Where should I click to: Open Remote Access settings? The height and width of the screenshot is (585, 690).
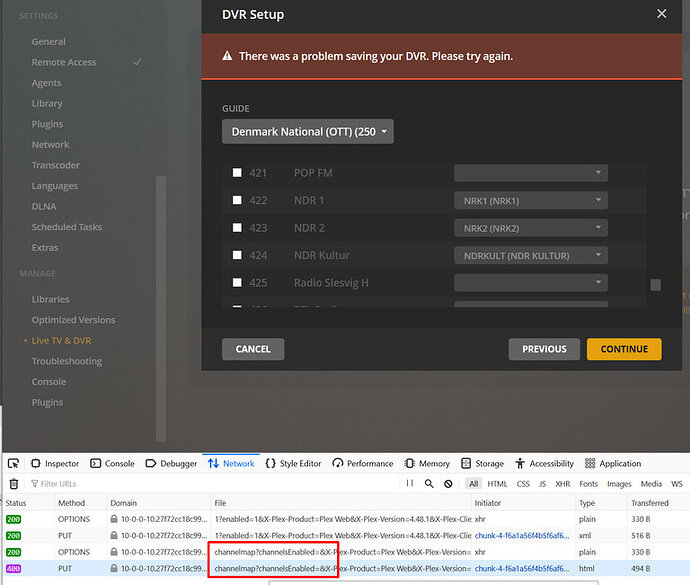tap(64, 63)
